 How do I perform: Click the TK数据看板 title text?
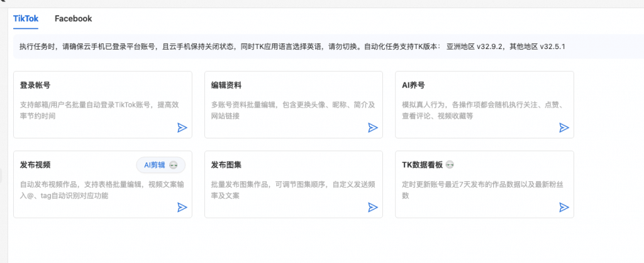pos(423,165)
